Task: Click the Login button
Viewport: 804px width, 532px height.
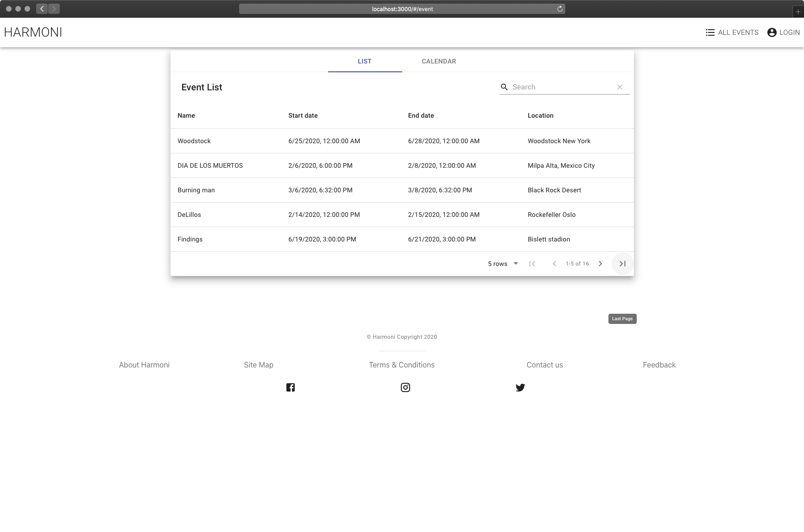Action: point(783,32)
